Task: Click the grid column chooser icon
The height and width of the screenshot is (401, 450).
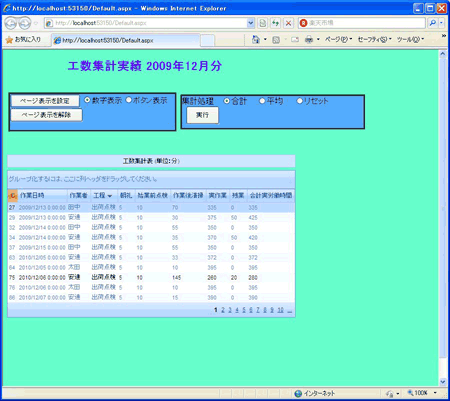Action: [13, 196]
